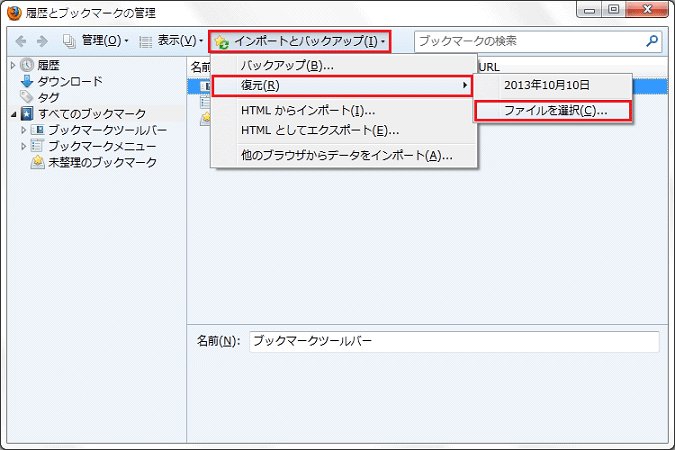Expand the 履歴 tree node

tap(13, 65)
